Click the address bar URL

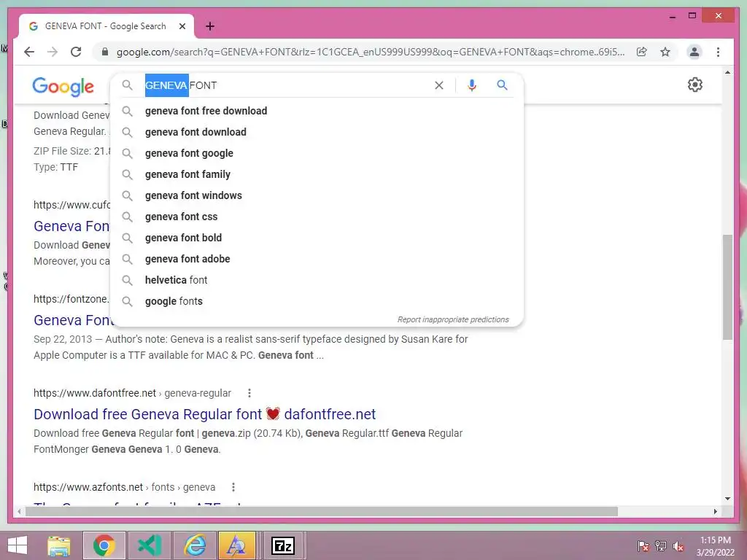[371, 52]
